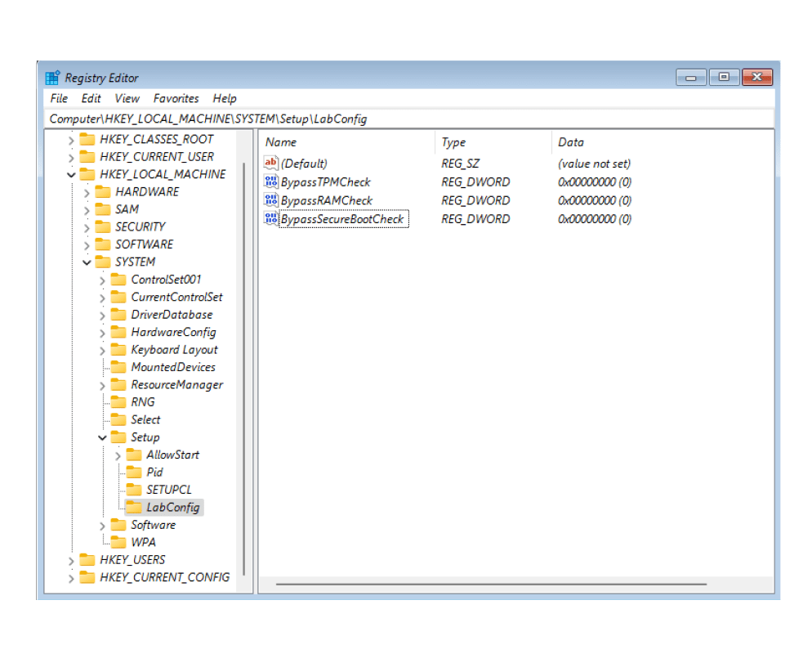Viewport: 812px width, 654px height.
Task: Click the HKEY_CURRENT_USER folder icon
Action: (87, 156)
